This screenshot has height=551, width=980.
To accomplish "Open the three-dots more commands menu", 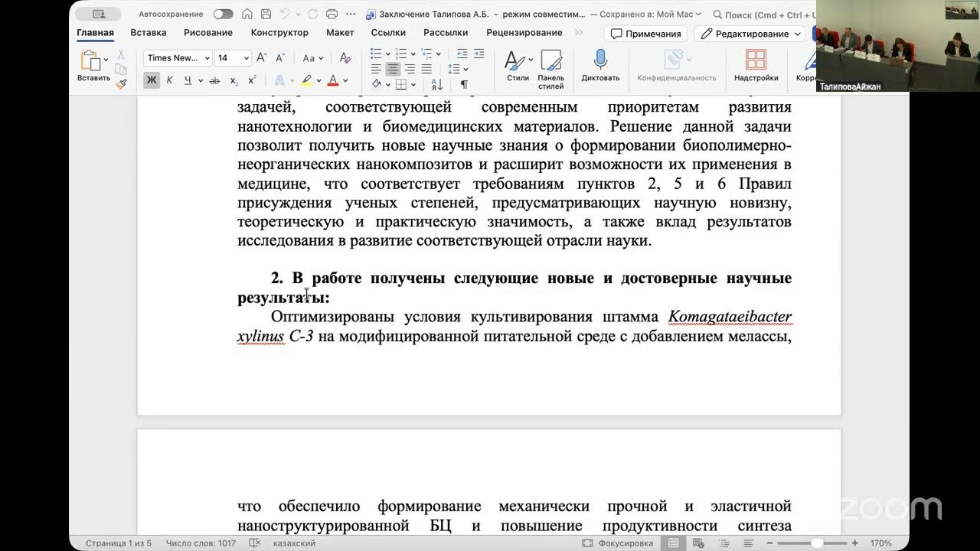I will 352,14.
